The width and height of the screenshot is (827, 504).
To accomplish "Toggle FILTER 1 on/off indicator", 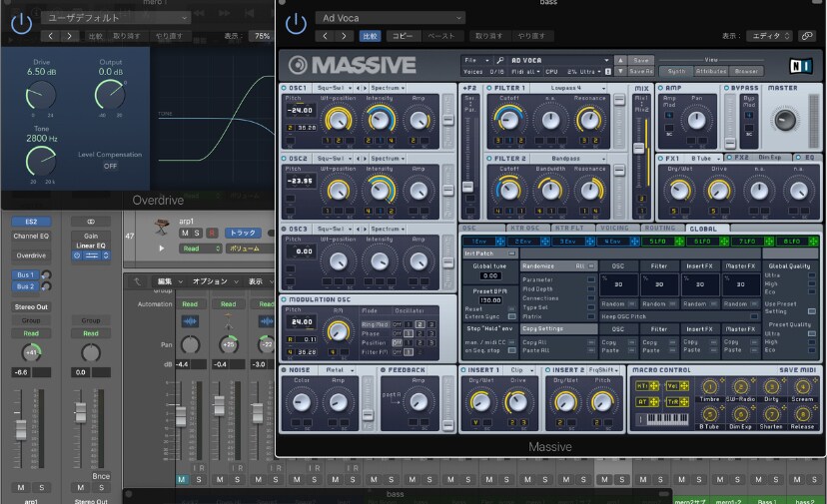I will 489,88.
